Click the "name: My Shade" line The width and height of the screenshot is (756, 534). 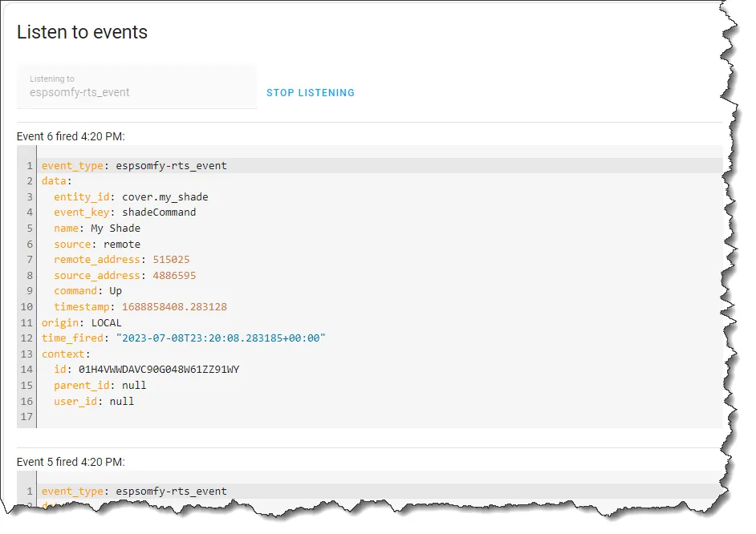pyautogui.click(x=97, y=229)
